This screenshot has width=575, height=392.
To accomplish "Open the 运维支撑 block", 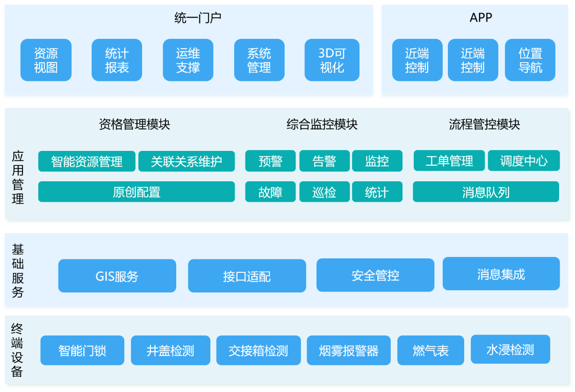I will point(188,60).
